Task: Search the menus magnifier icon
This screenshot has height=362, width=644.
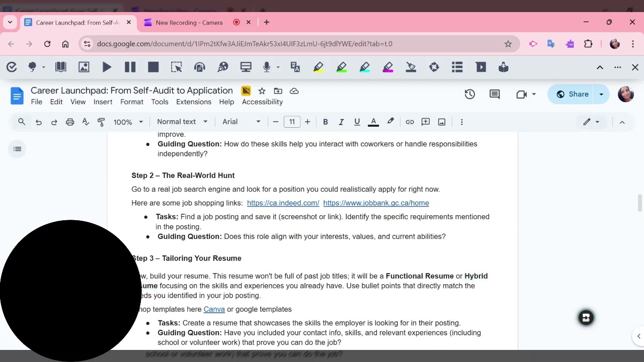Action: click(x=22, y=122)
